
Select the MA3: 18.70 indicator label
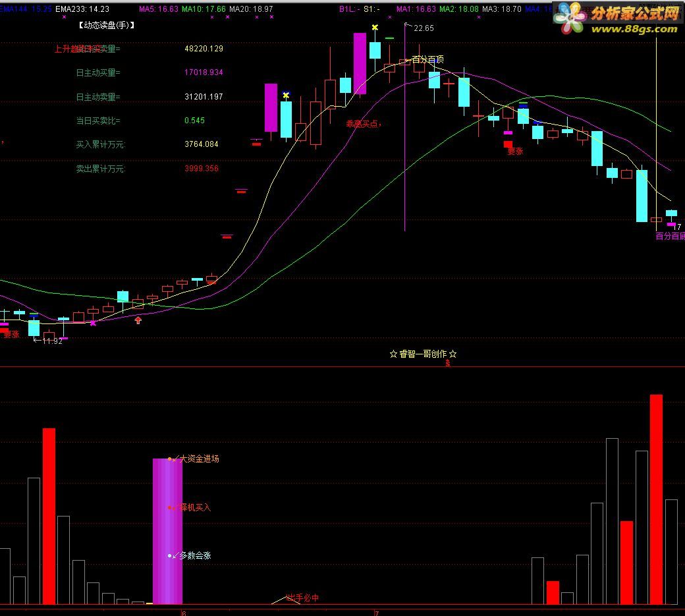point(501,9)
